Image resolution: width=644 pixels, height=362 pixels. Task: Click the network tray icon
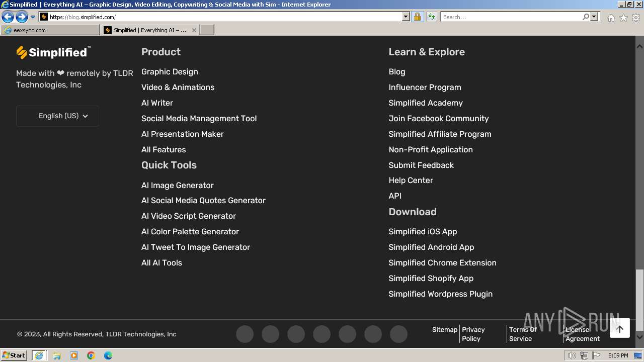tap(584, 355)
